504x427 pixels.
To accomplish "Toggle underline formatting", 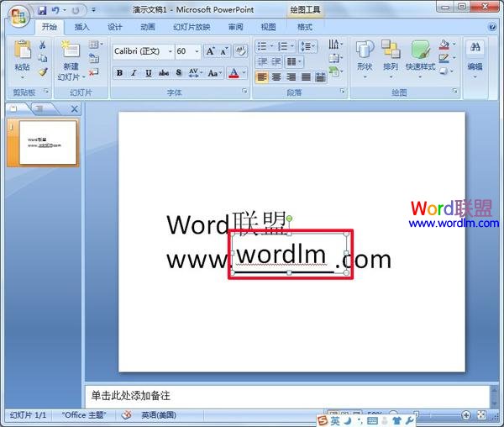I will click(148, 73).
